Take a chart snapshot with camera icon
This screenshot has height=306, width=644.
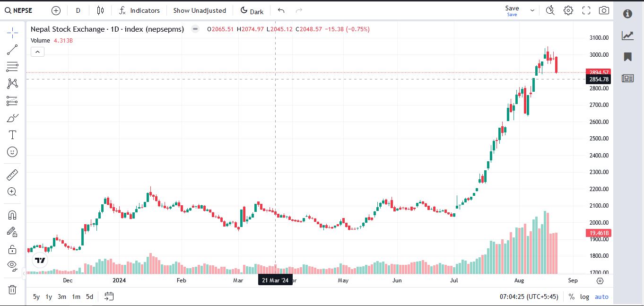coord(604,10)
